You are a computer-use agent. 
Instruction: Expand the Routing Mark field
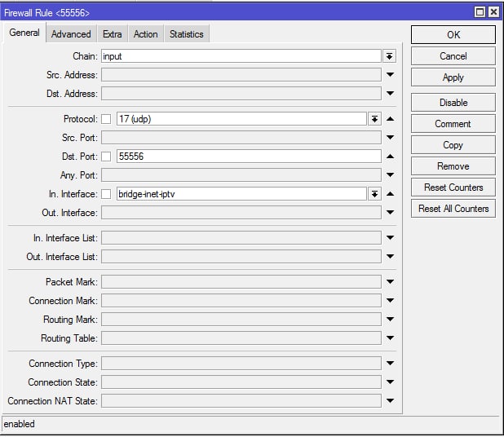pyautogui.click(x=390, y=319)
